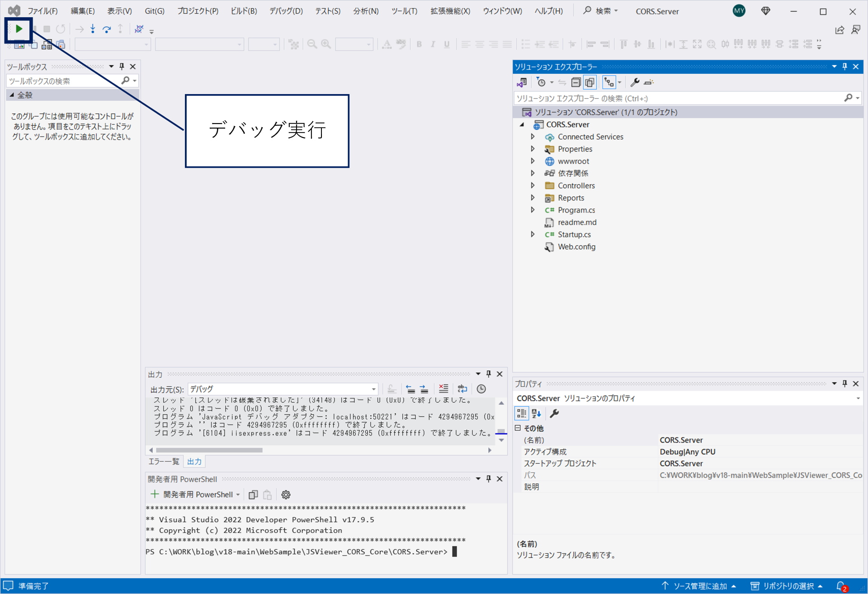Go to previous message in Output toolbar
868x594 pixels.
410,389
